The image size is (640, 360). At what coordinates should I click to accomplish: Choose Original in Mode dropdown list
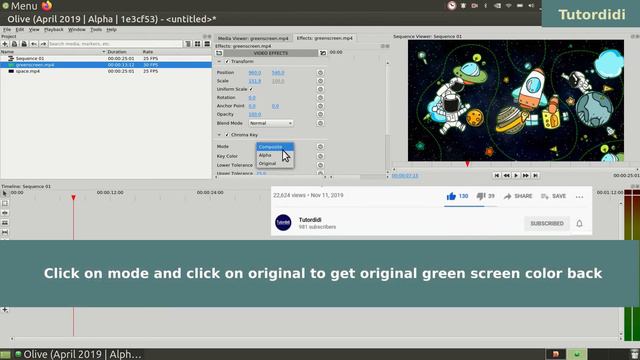pos(275,164)
